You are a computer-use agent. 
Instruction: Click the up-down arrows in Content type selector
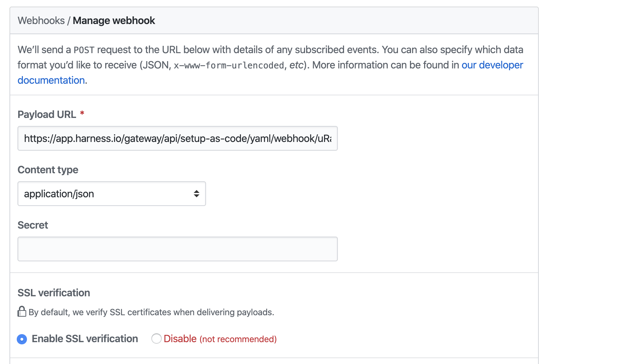[196, 194]
